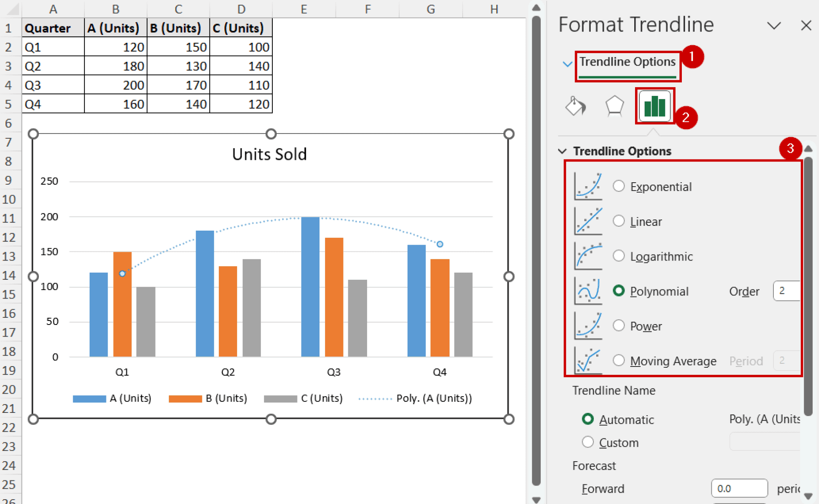Click the Linear trendline preview icon
This screenshot has height=504, width=819.
(x=588, y=221)
